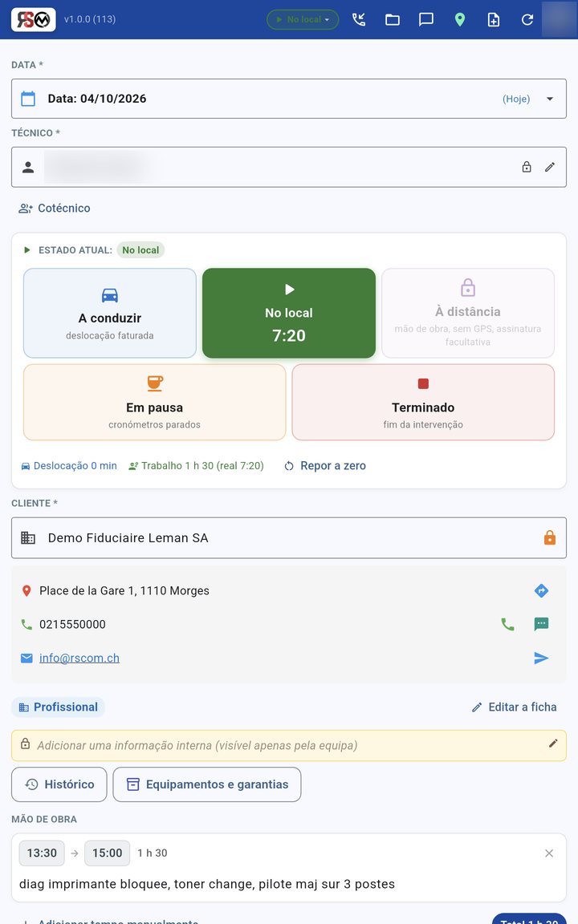Toggle the technician lock icon
578x924 pixels.
pyautogui.click(x=527, y=167)
